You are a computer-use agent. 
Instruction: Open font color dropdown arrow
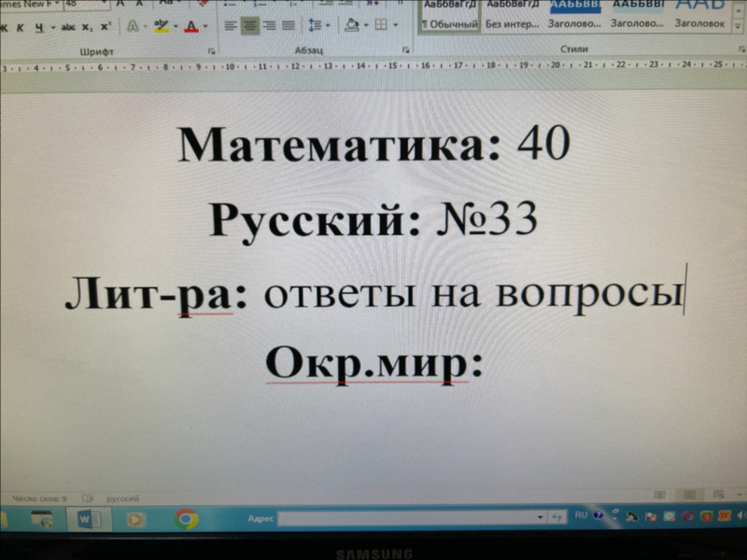(x=205, y=26)
